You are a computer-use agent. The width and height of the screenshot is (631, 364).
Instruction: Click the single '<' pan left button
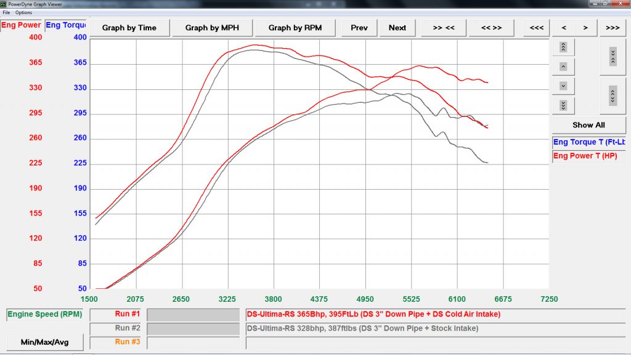click(x=564, y=28)
